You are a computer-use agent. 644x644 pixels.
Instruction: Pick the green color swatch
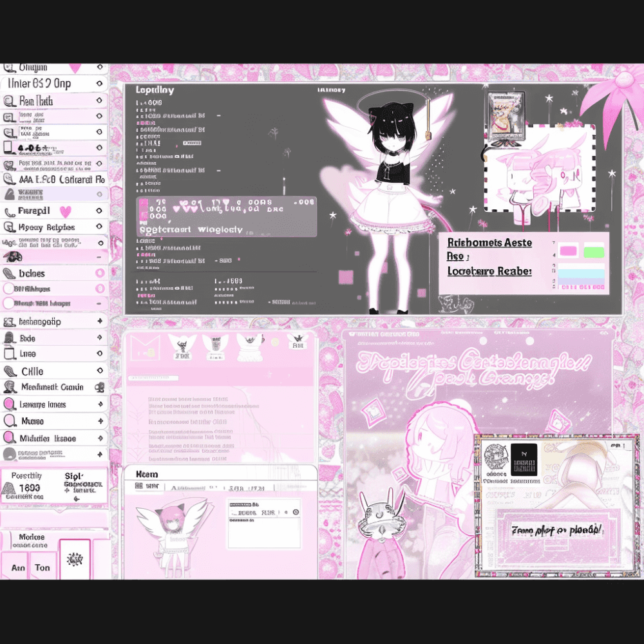[x=593, y=251]
